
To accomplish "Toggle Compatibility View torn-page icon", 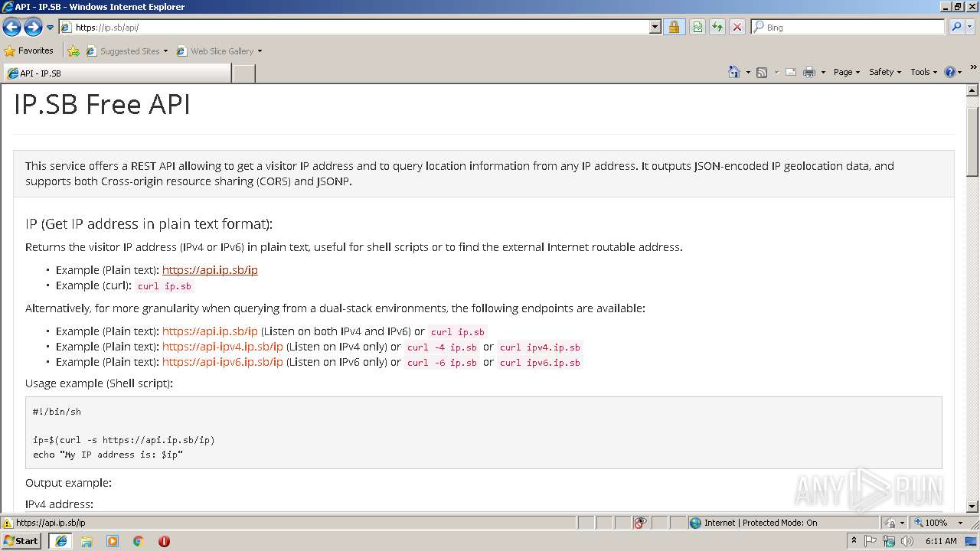I will [697, 27].
